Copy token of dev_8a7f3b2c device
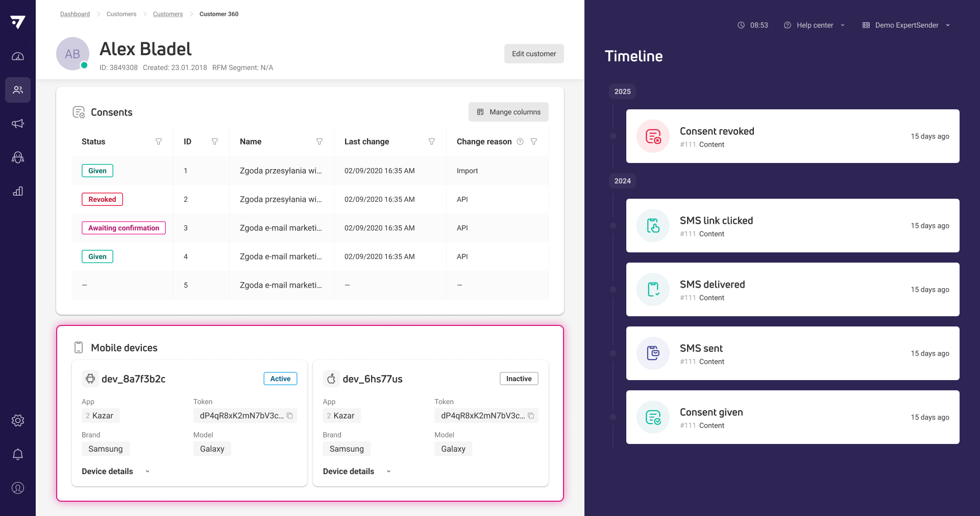Image resolution: width=980 pixels, height=516 pixels. pos(290,416)
